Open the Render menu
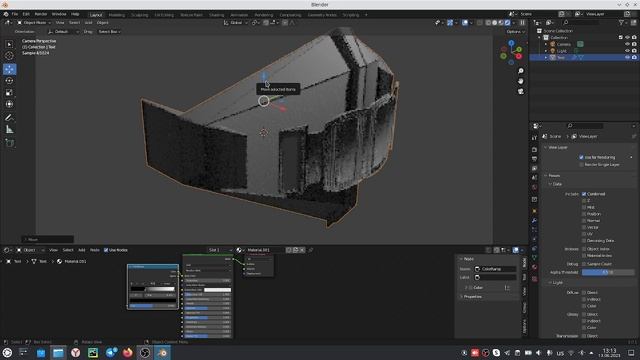The height and width of the screenshot is (360, 640). pos(41,14)
